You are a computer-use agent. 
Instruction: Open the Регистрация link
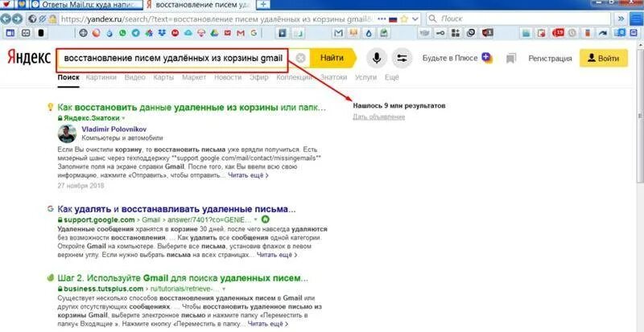550,58
